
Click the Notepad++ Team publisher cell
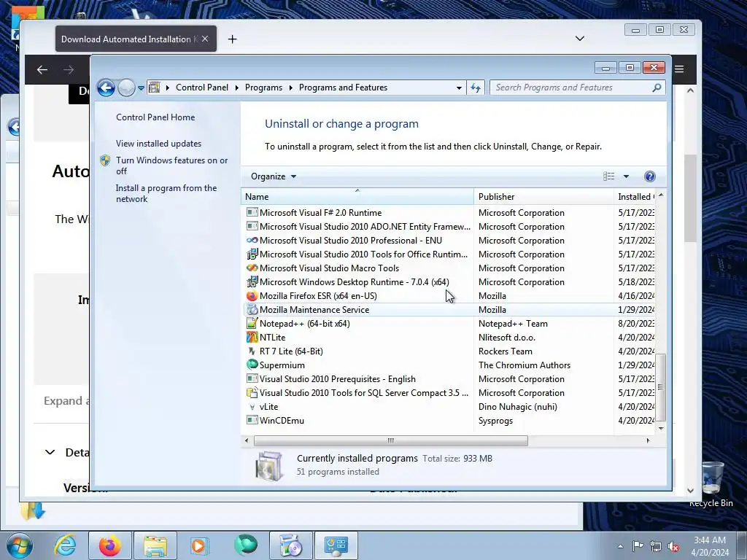(x=513, y=324)
